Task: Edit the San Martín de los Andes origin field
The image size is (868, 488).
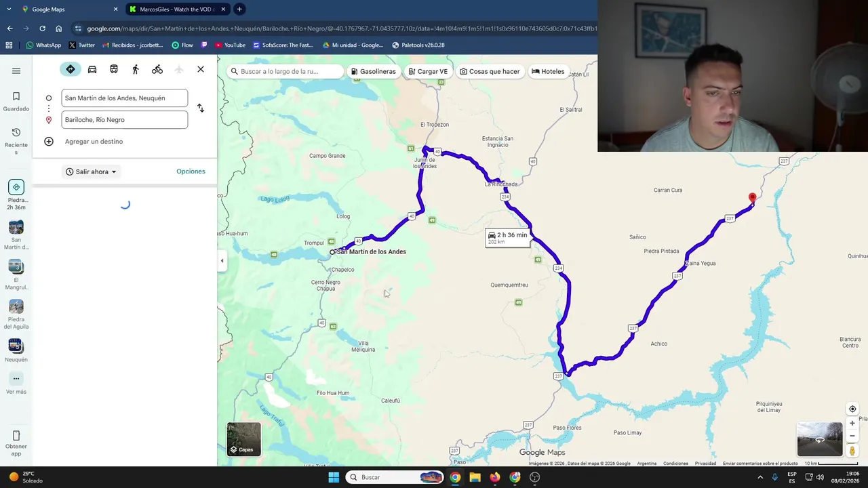Action: point(125,98)
